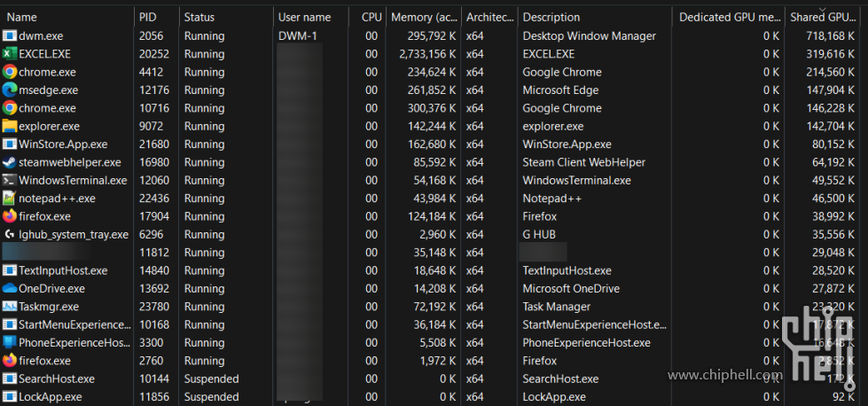The width and height of the screenshot is (868, 406).
Task: Click the SearchHost.exe process icon
Action: point(10,379)
